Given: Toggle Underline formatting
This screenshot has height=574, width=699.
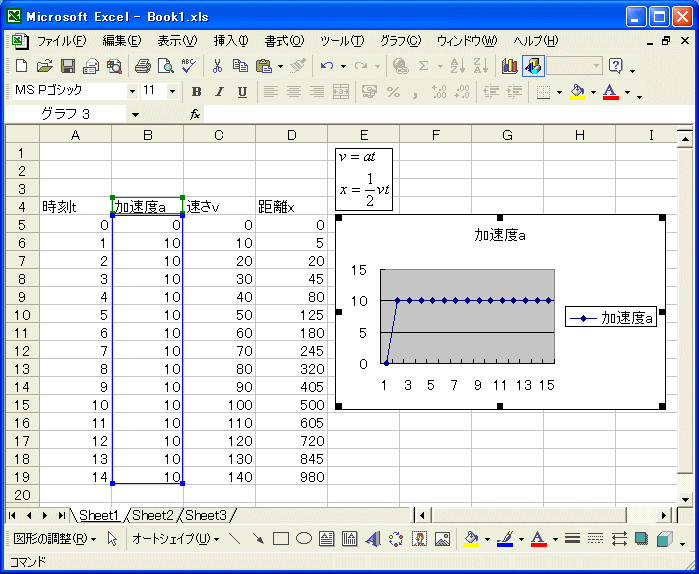Looking at the screenshot, I should 243,92.
